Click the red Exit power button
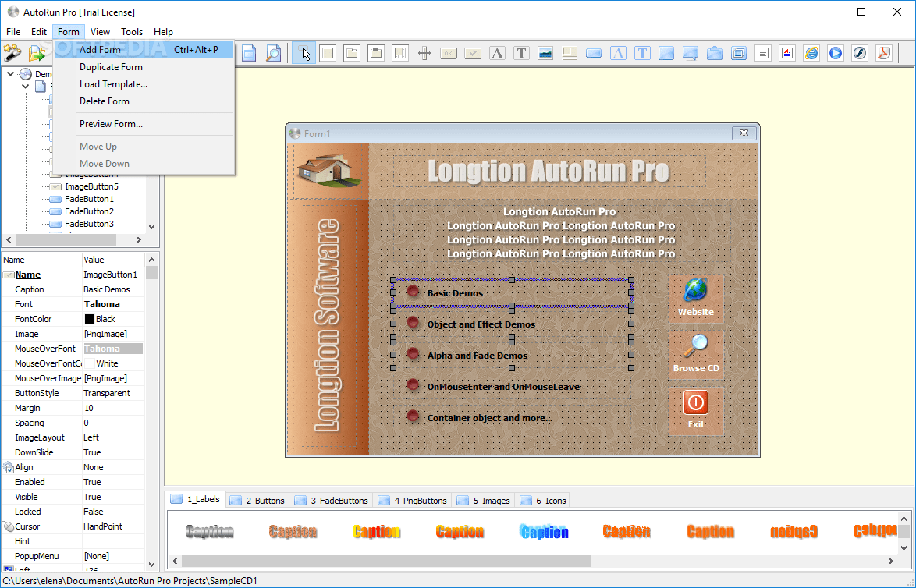The width and height of the screenshot is (916, 588). pyautogui.click(x=696, y=411)
